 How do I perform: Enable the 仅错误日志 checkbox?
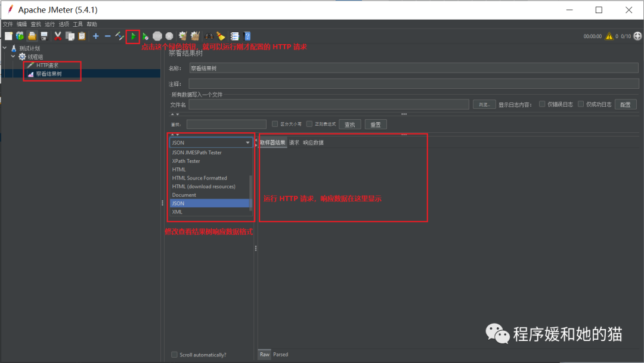[x=542, y=104]
